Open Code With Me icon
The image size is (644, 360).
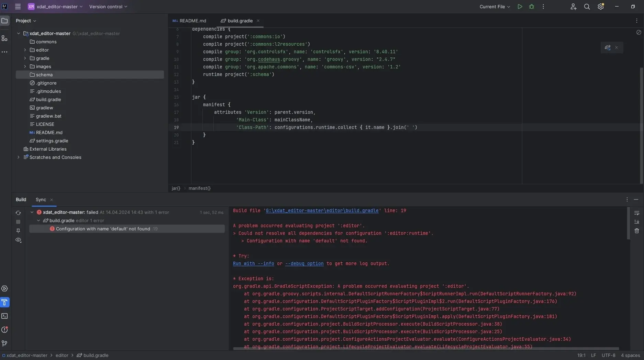point(573,7)
